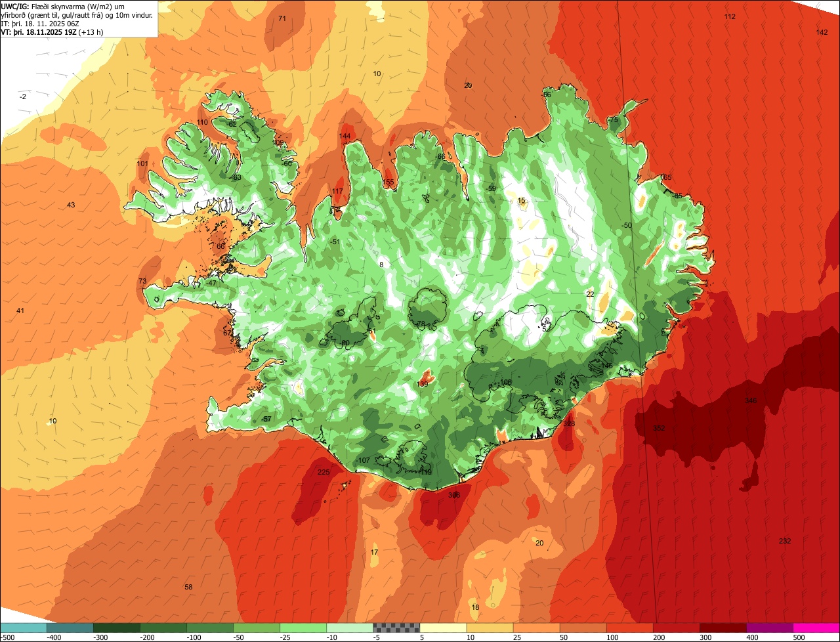The height and width of the screenshot is (642, 840).
Task: Click the palest green -10 to -5 swatch
Action: [349, 628]
